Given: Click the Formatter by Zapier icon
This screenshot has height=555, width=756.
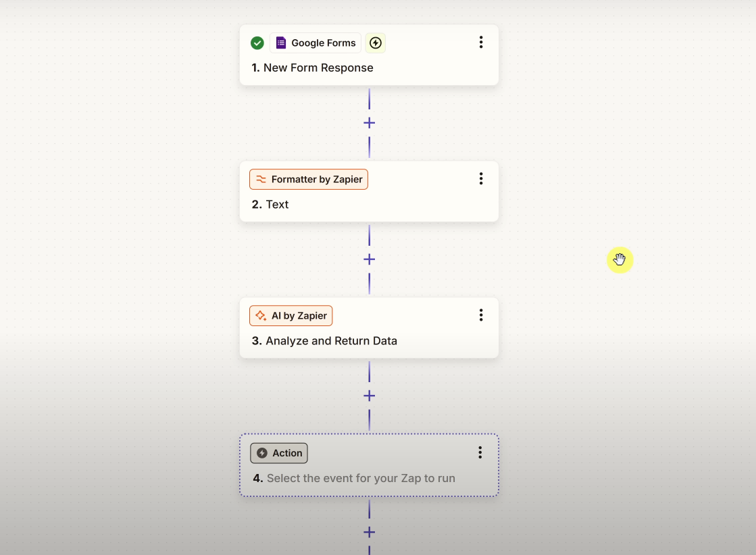Looking at the screenshot, I should [x=261, y=179].
